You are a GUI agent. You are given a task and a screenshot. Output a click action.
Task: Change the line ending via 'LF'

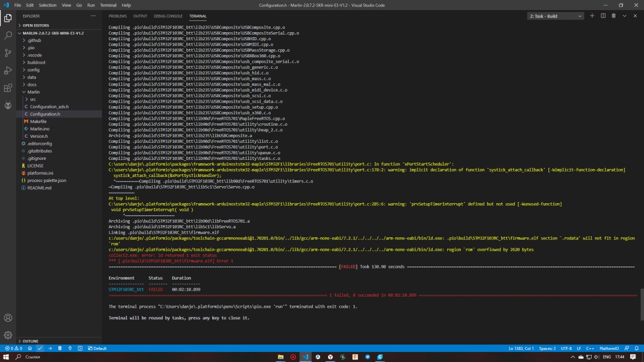[579, 348]
